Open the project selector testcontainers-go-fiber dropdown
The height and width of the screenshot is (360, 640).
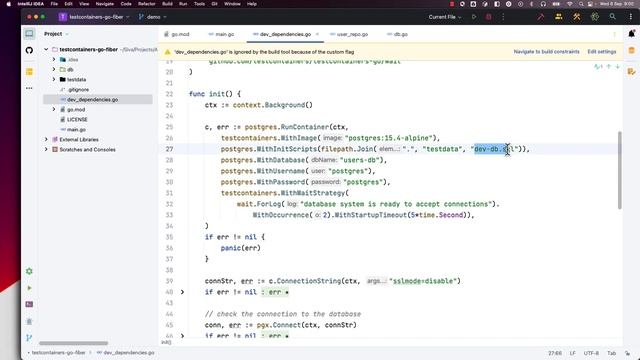coord(94,17)
